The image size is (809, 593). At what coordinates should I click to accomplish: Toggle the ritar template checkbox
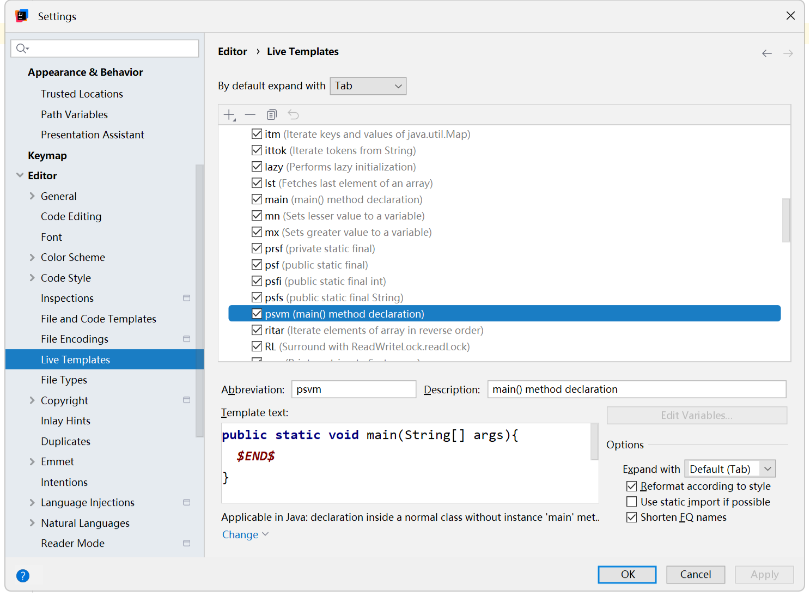coord(257,330)
